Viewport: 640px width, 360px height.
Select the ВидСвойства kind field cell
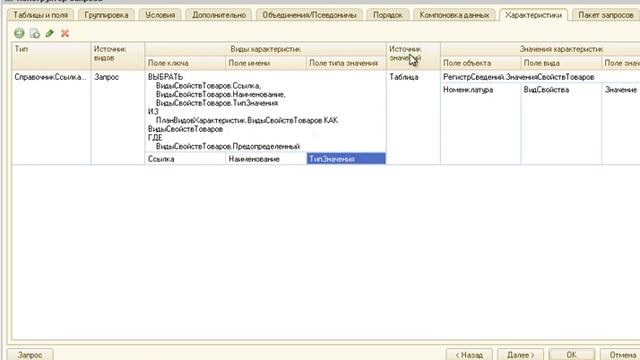click(x=561, y=124)
